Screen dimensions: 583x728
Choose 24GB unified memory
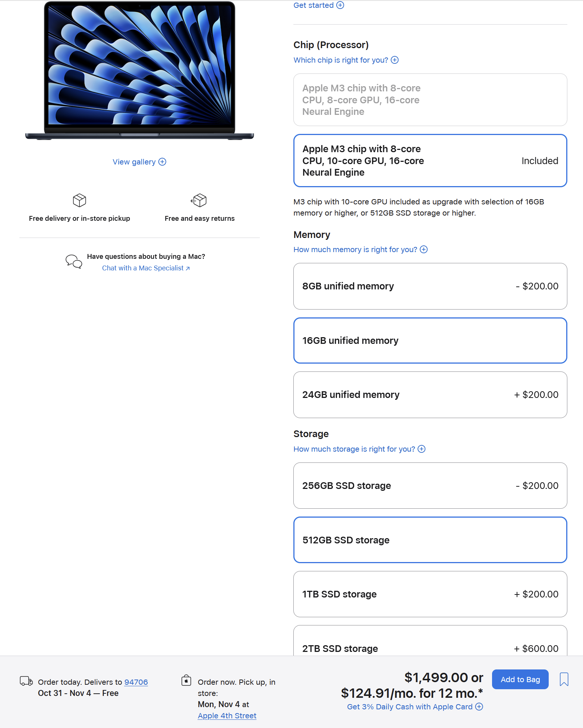[x=430, y=395]
